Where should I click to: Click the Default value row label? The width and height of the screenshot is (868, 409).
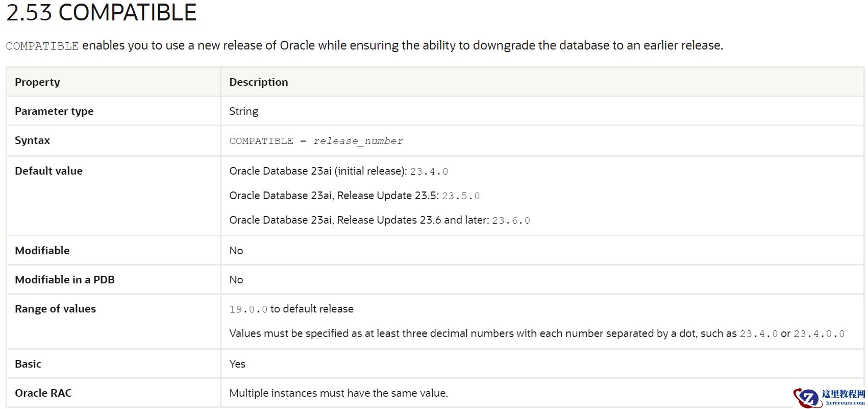coord(48,171)
